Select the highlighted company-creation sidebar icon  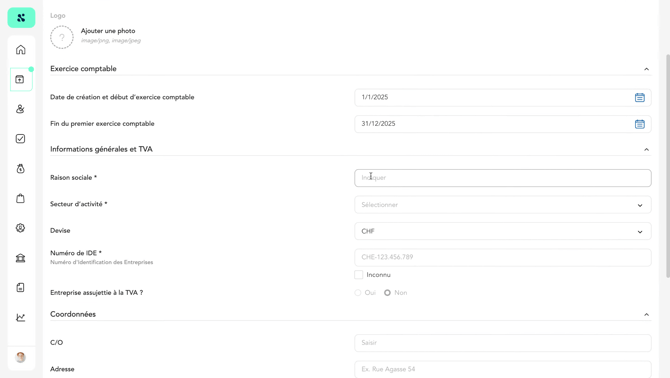coord(21,79)
